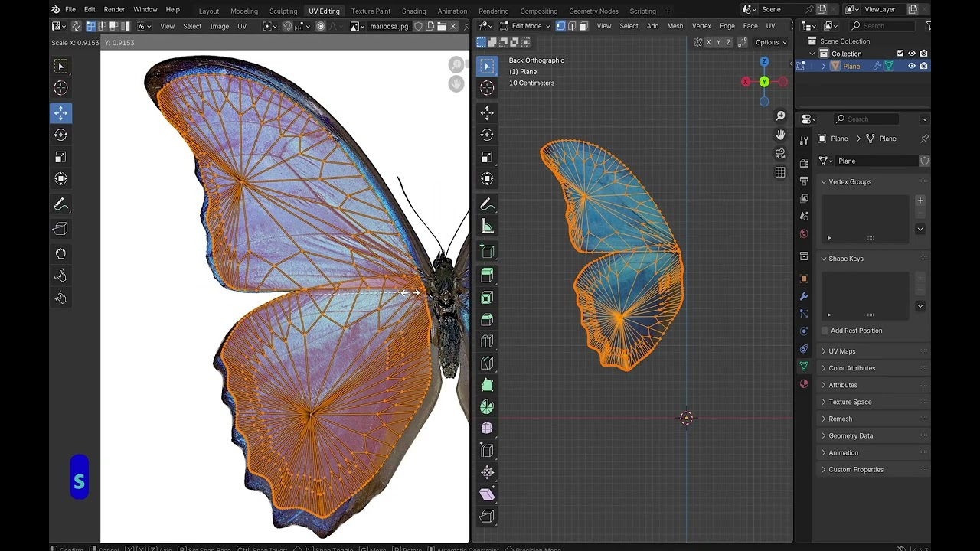
Task: Select the Extrude Region tool
Action: (487, 275)
